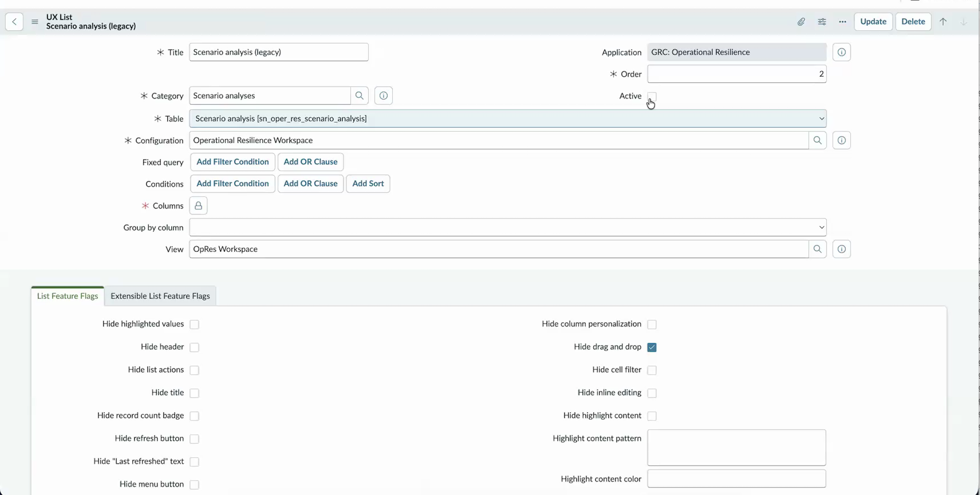Edit the Order number field
Viewport: 980px width, 495px height.
[x=737, y=74]
